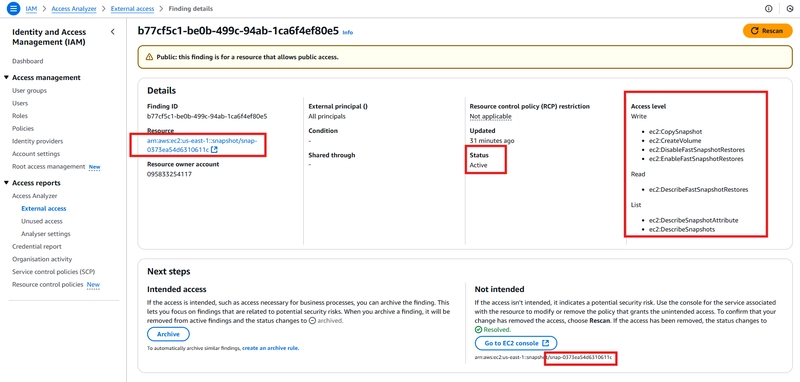Screen dimensions: 800x382
Task: Open the Info link next to finding ID
Action: pos(347,33)
